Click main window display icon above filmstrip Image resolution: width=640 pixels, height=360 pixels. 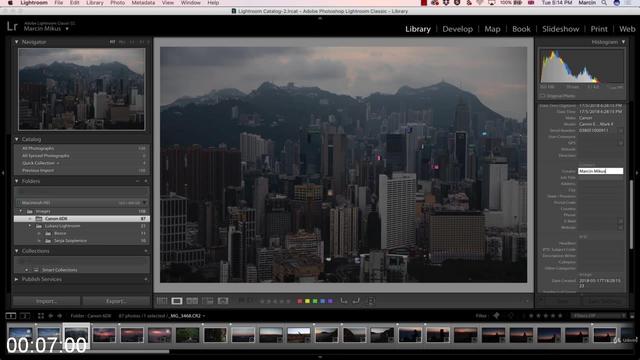11,316
